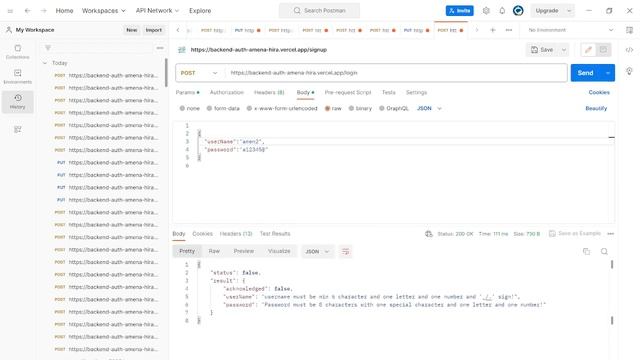The image size is (640, 360).
Task: Open the Collections sidebar panel
Action: click(18, 52)
